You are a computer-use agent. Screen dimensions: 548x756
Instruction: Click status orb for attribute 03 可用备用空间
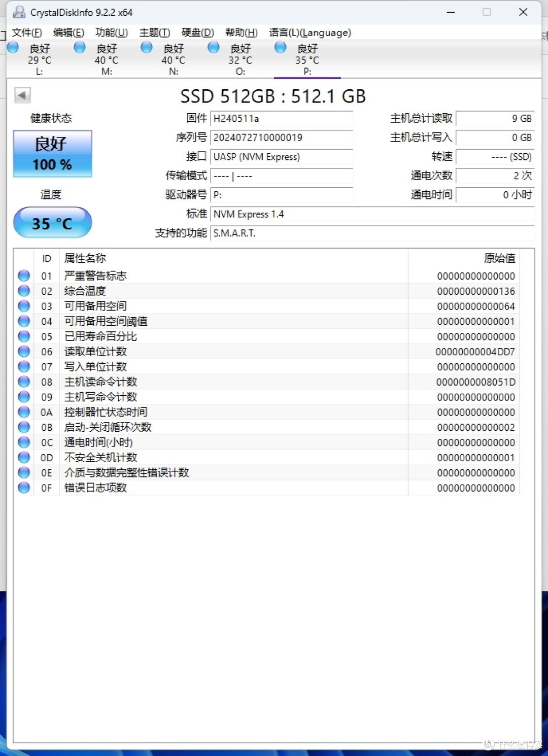(x=24, y=306)
